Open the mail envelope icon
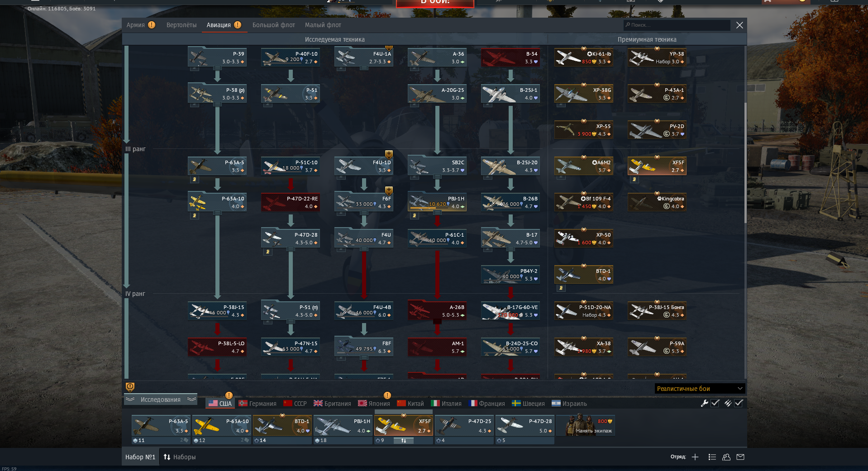 (740, 457)
